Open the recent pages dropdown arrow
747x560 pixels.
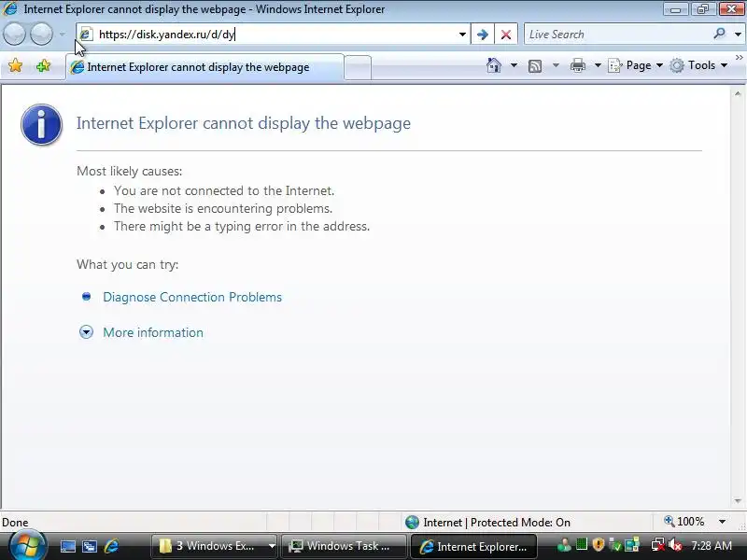coord(63,35)
